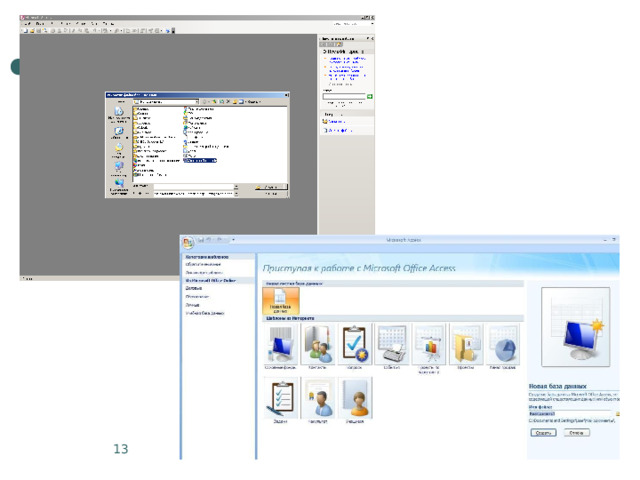Image resolution: width=640 pixels, height=480 pixels.
Task: Click the help question mark in the Access 2007 title bar
Action: (x=614, y=240)
